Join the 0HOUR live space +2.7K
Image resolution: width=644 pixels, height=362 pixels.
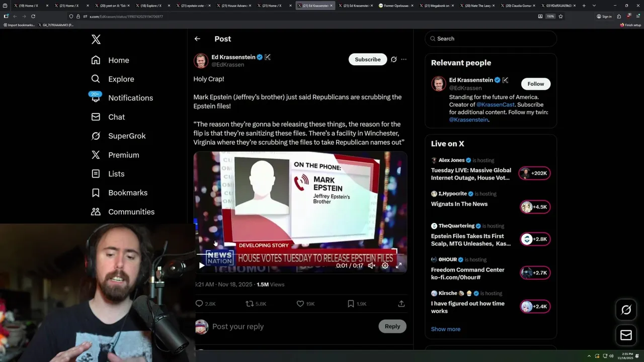tap(535, 273)
